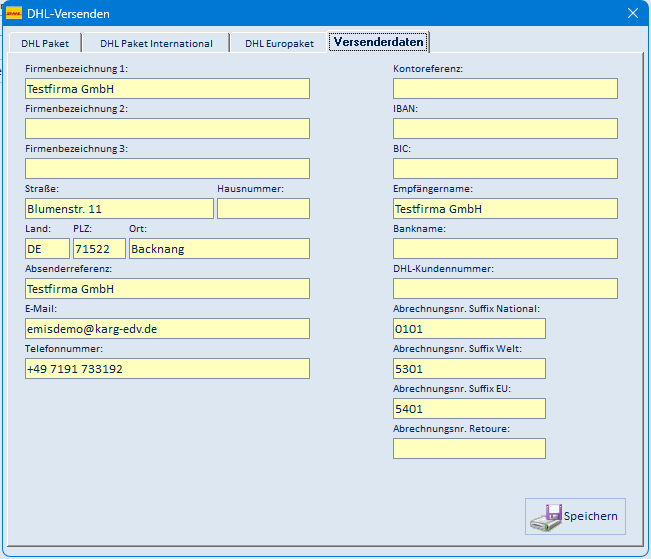
Task: Click the Kontoreferenz label
Action: click(x=428, y=69)
